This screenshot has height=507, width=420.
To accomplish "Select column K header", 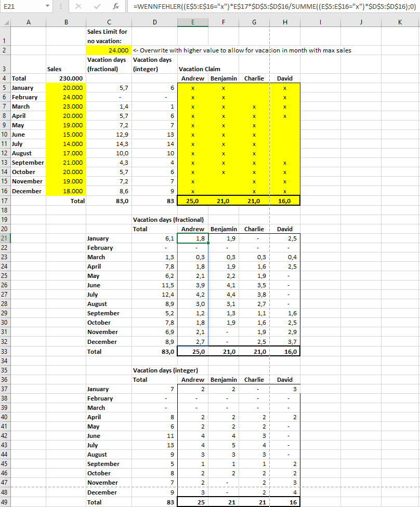I will [400, 22].
